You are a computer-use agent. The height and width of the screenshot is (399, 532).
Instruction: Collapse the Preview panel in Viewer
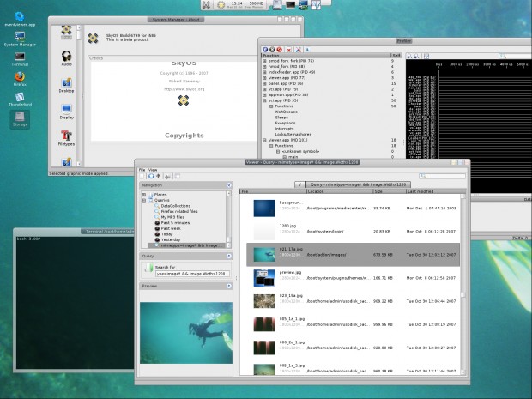[229, 287]
